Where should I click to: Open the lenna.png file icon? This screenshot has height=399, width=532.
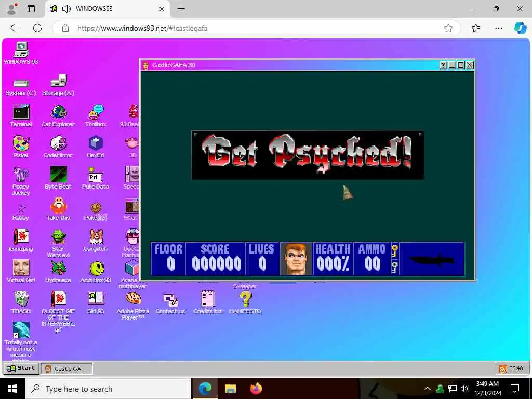pos(21,240)
